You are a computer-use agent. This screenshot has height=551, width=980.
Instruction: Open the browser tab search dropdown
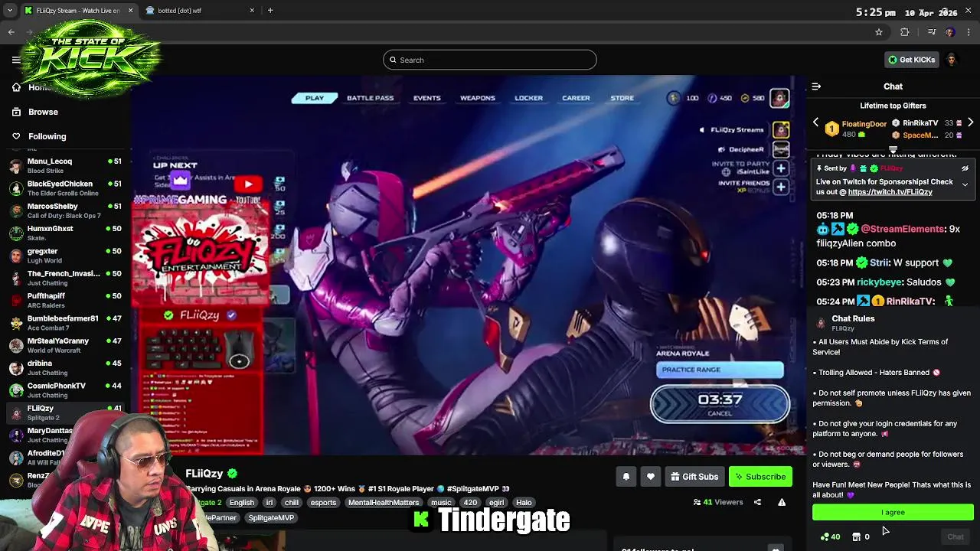click(9, 11)
